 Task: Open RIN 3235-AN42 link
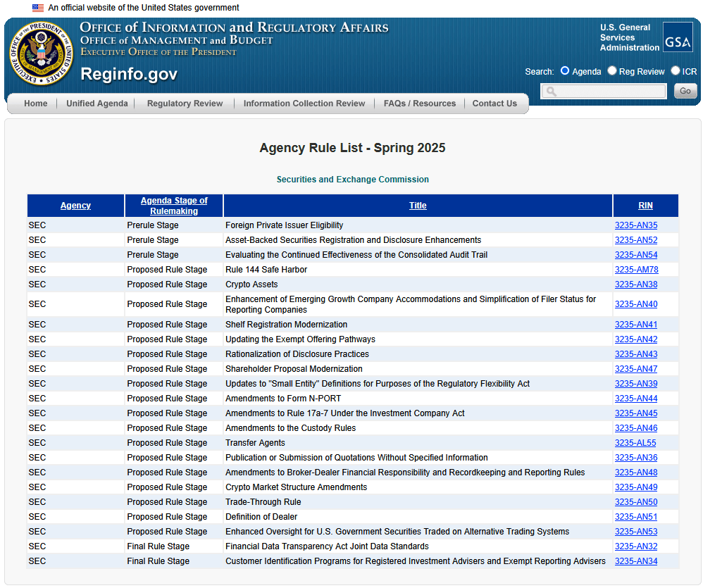tap(636, 339)
